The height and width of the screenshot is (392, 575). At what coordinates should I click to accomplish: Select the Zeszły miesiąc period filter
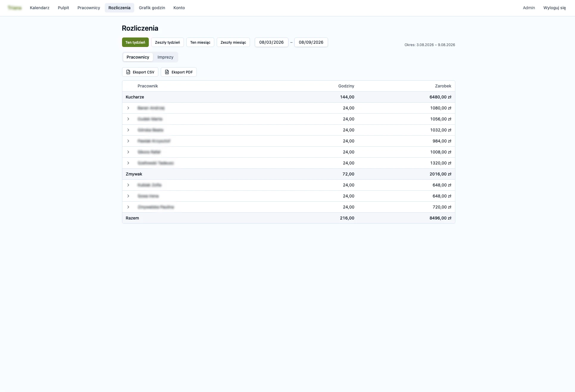click(x=233, y=42)
